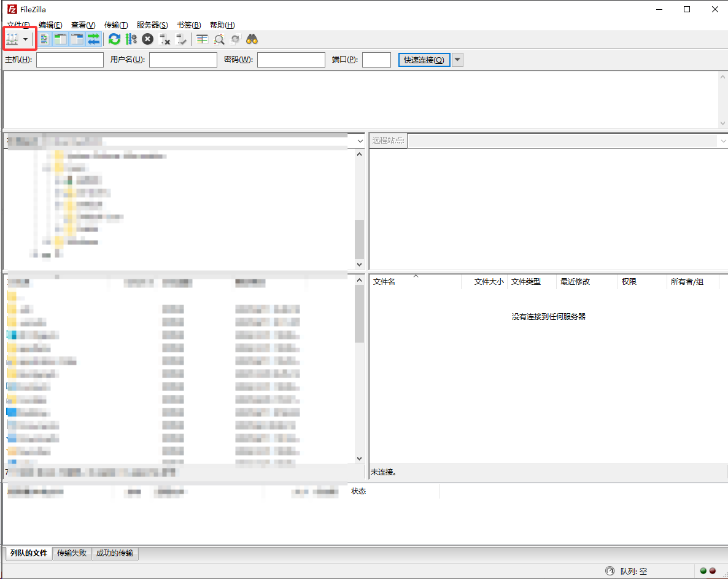Toggle processing of the transfer queue
This screenshot has height=579, width=728.
[x=131, y=39]
